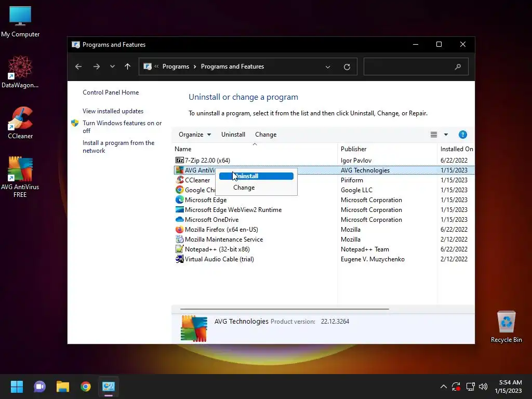Screen dimensions: 532x399
Task: Open the volume control in the tray
Action: click(x=483, y=387)
